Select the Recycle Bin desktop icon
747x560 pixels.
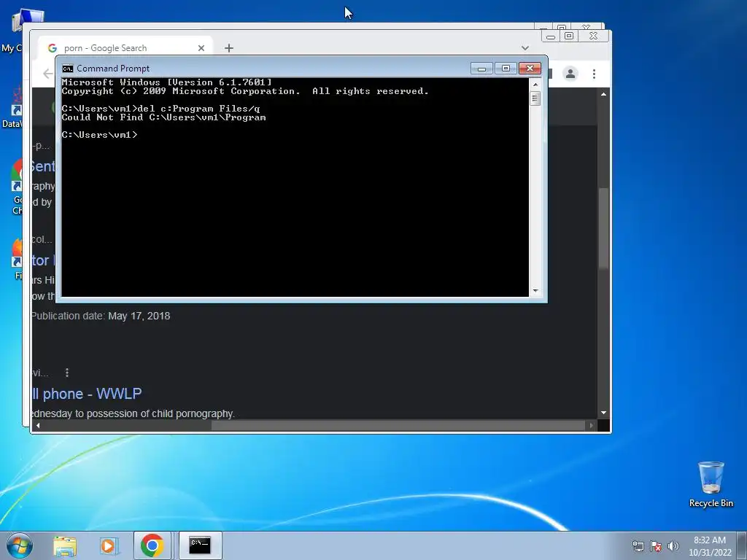(x=711, y=484)
